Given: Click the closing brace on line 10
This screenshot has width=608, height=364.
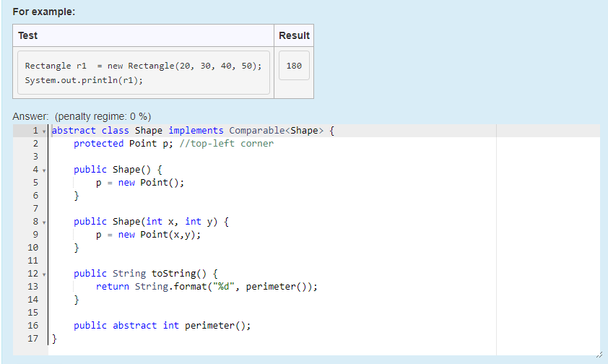Looking at the screenshot, I should pyautogui.click(x=77, y=247).
